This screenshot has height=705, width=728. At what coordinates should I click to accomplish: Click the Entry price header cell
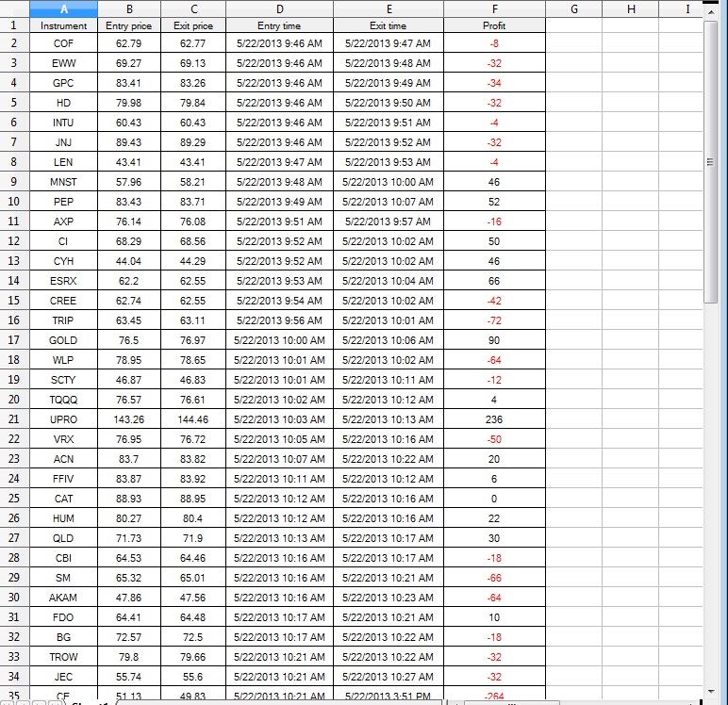click(x=129, y=25)
